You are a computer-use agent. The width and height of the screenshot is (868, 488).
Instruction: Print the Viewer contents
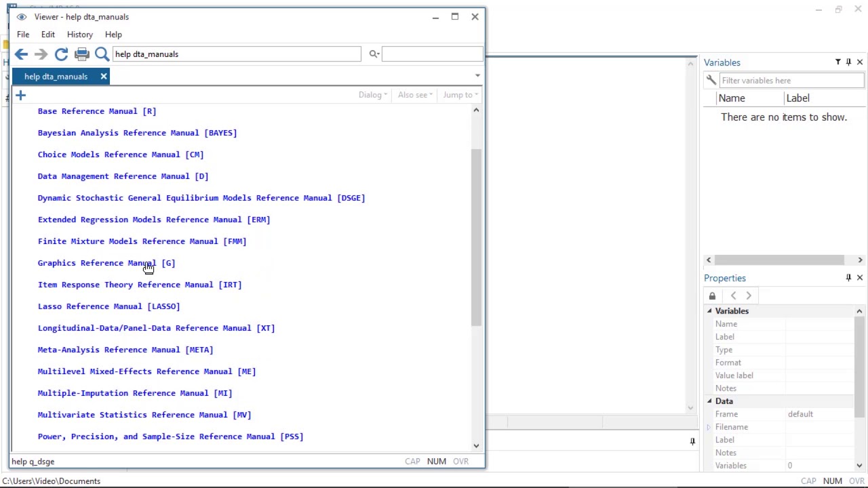coord(81,54)
